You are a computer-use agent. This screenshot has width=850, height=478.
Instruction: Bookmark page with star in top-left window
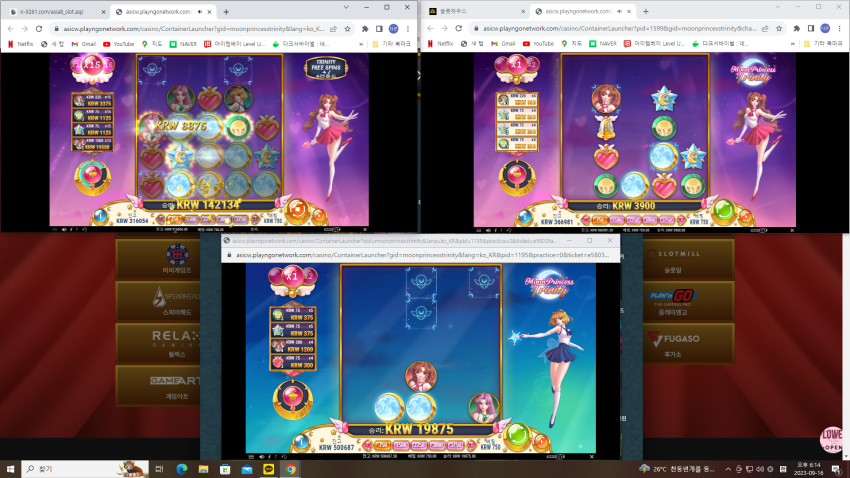(x=347, y=29)
